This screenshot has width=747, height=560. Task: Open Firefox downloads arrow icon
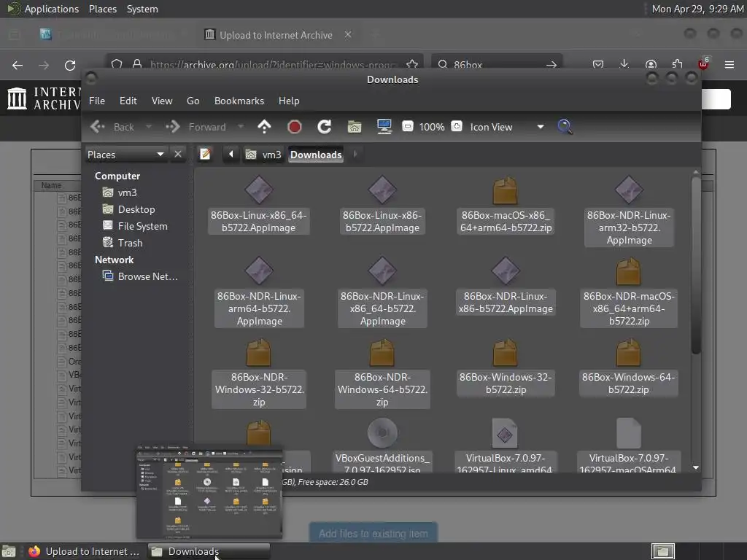point(624,64)
